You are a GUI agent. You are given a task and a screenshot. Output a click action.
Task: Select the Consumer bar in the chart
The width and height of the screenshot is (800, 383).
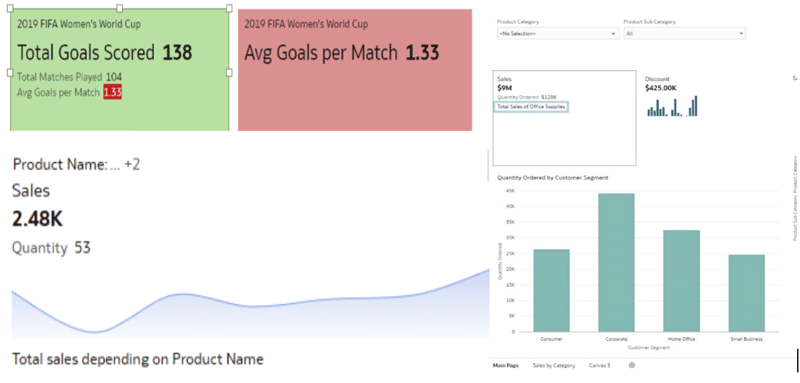click(x=552, y=291)
